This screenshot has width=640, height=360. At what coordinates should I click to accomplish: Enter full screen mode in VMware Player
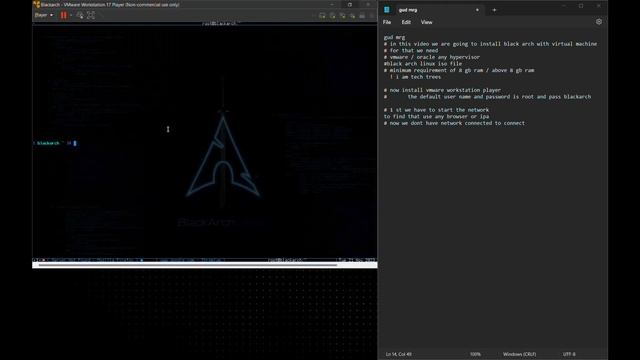(91, 15)
